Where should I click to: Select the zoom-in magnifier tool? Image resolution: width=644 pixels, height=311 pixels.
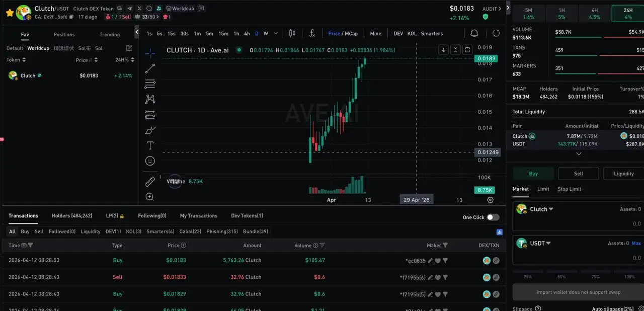click(x=150, y=197)
